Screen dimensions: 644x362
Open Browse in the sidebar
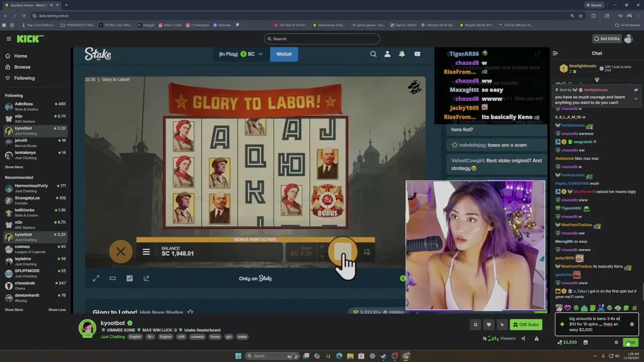[x=22, y=67]
